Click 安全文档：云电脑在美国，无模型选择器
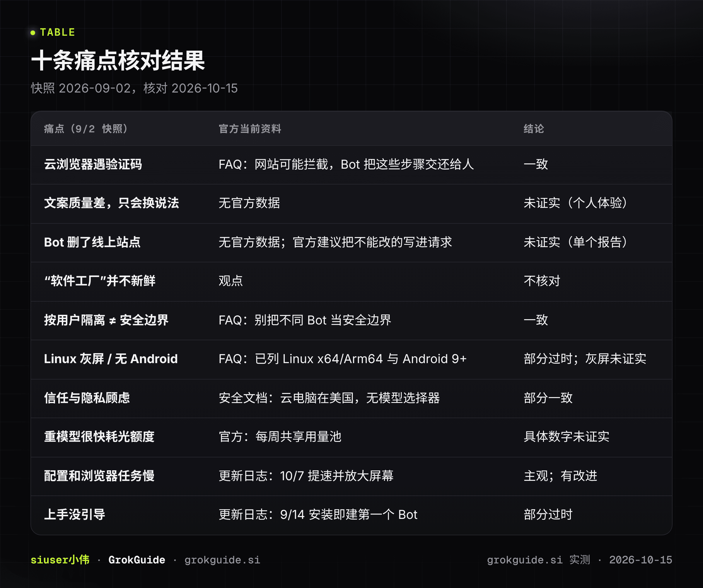The image size is (703, 588). click(329, 398)
